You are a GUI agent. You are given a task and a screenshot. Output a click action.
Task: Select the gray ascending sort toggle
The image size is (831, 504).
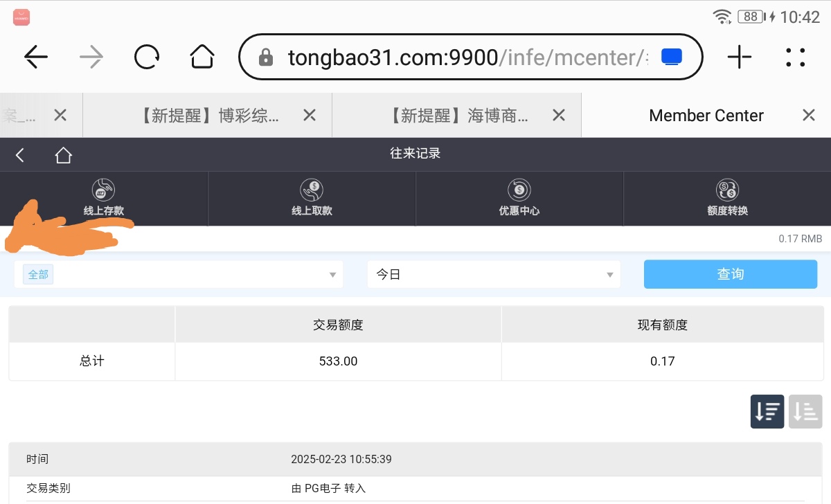coord(805,411)
